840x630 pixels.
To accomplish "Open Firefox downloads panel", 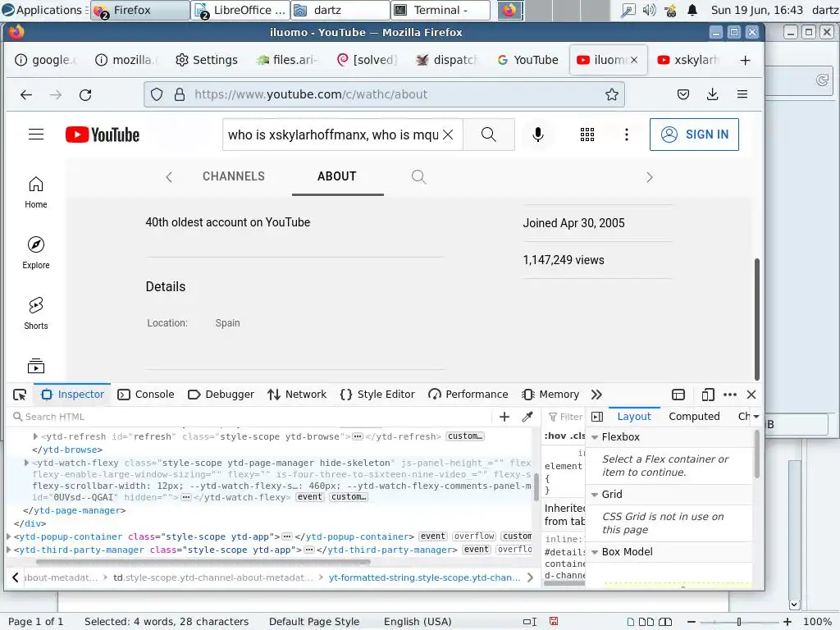I will [x=712, y=95].
